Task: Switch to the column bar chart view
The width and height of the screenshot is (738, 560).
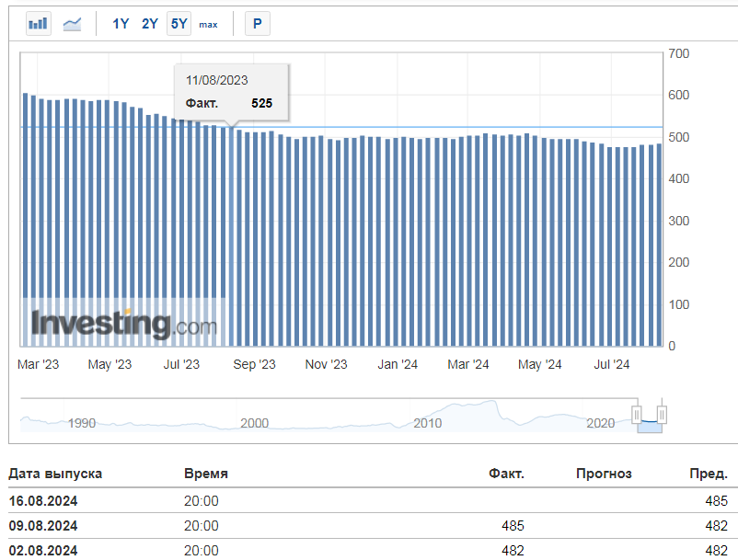Action: [38, 24]
